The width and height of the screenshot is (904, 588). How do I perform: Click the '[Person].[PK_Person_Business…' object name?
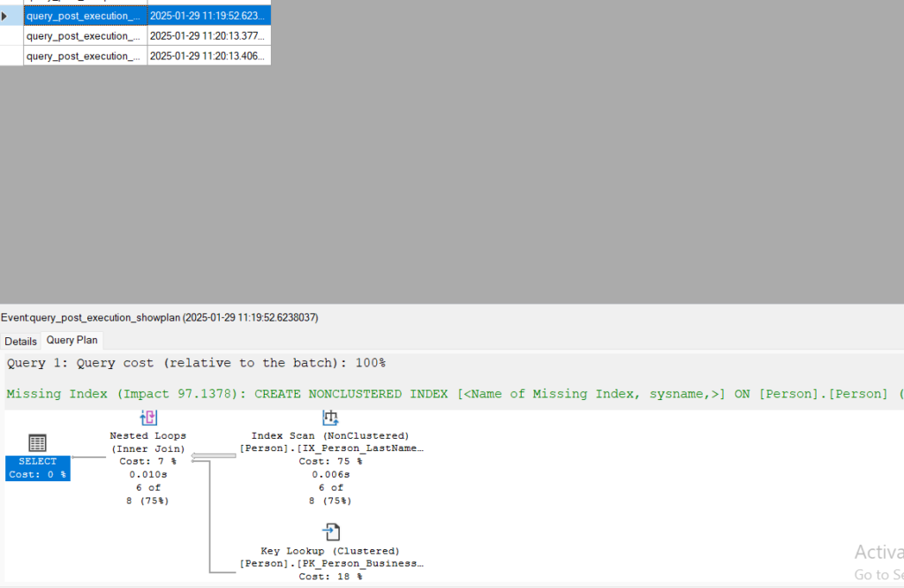point(332,563)
